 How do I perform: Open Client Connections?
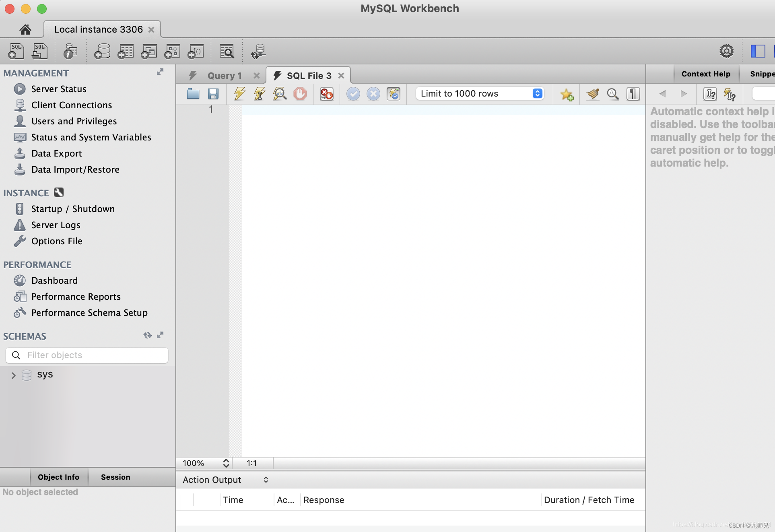tap(72, 105)
